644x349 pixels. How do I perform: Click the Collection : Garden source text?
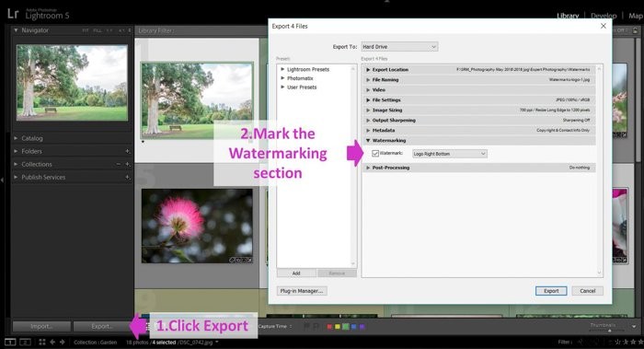96,342
